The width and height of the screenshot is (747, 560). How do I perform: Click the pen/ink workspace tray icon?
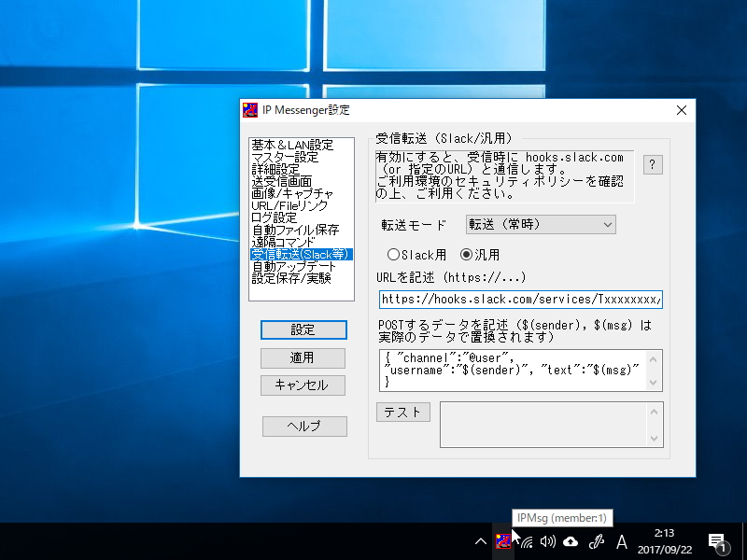(596, 541)
